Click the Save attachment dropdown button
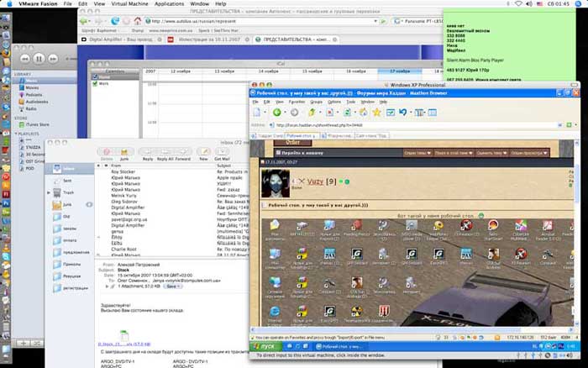This screenshot has width=588, height=368. (173, 287)
